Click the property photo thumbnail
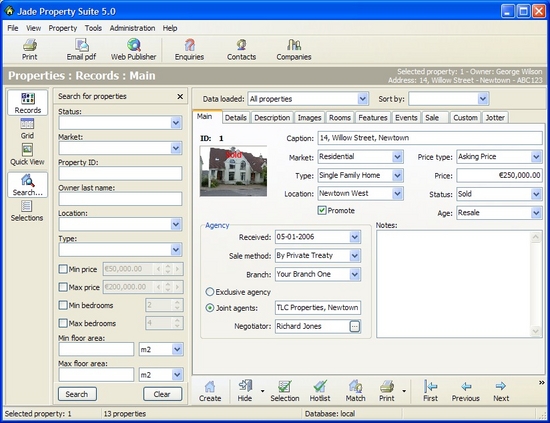The width and height of the screenshot is (550, 423). click(233, 171)
